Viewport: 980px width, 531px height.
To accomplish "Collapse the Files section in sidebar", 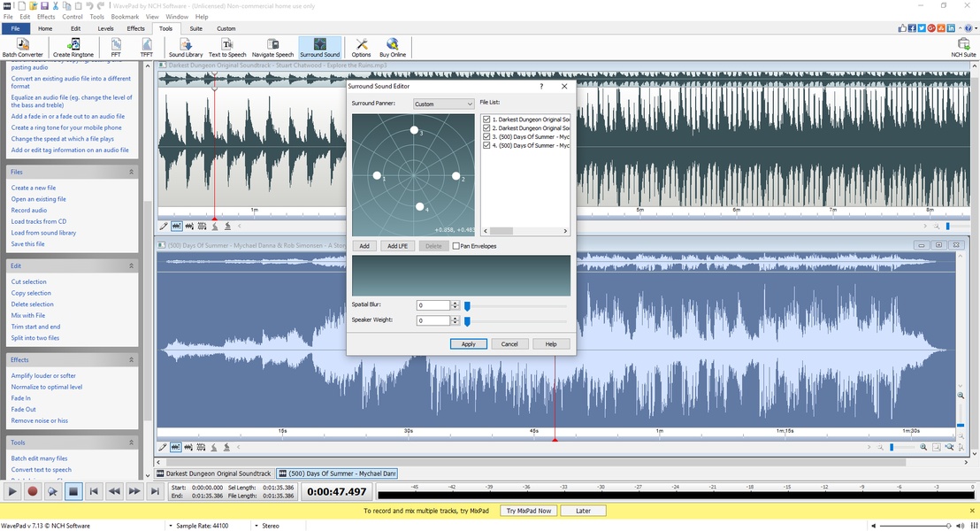I will pyautogui.click(x=131, y=172).
